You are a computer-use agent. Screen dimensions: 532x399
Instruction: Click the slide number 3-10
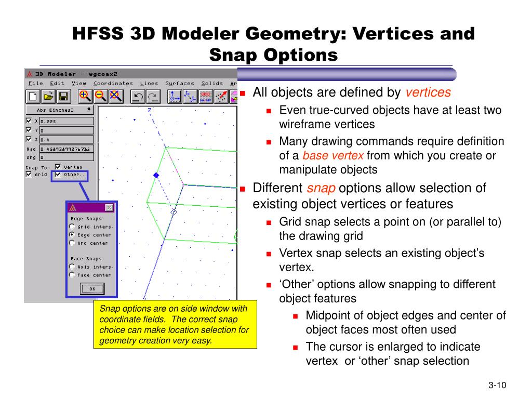click(497, 385)
